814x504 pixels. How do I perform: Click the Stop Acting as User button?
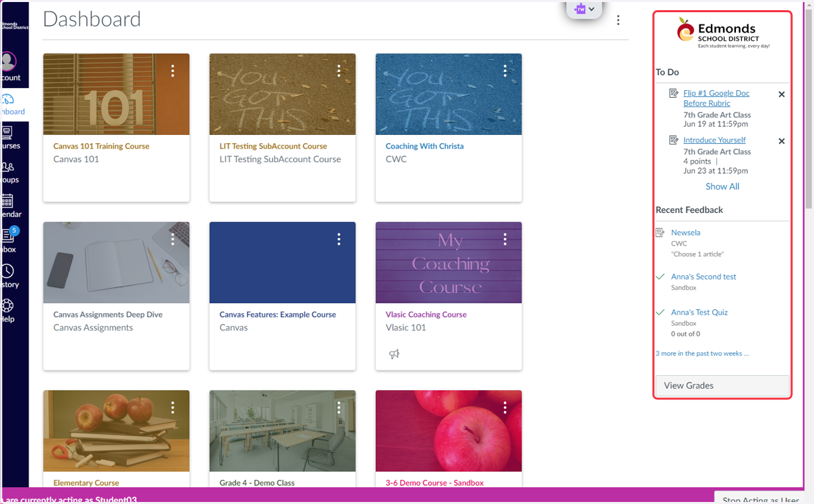[x=761, y=499]
